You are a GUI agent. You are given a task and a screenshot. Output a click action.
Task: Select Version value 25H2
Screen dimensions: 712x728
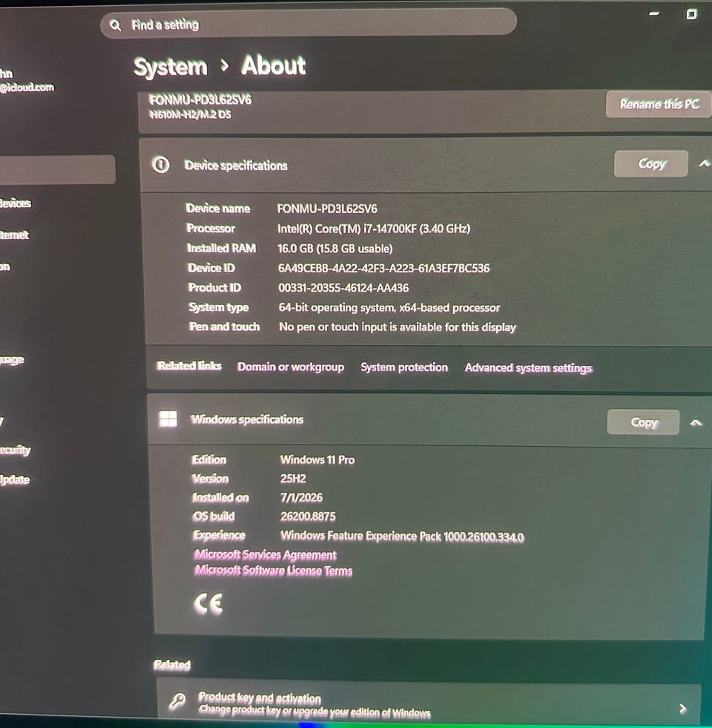(x=293, y=479)
